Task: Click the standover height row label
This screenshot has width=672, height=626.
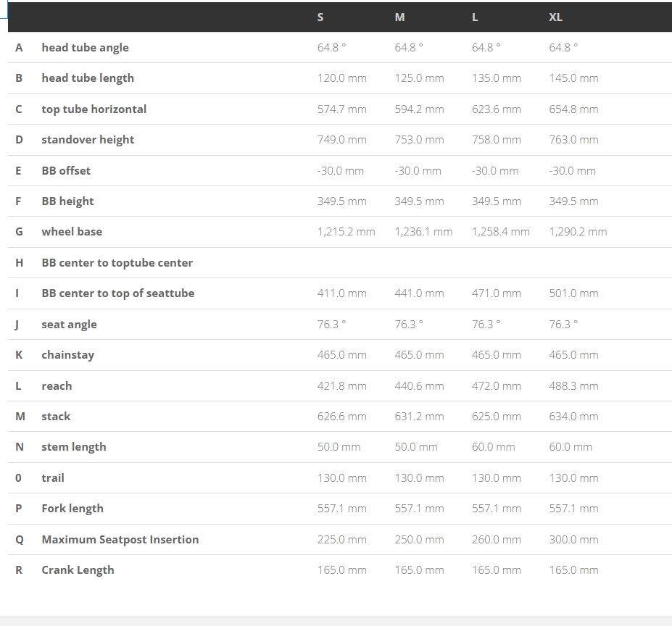Action: tap(88, 140)
